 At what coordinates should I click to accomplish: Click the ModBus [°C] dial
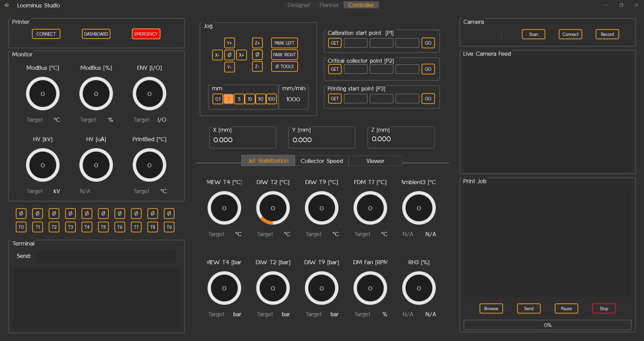[43, 94]
